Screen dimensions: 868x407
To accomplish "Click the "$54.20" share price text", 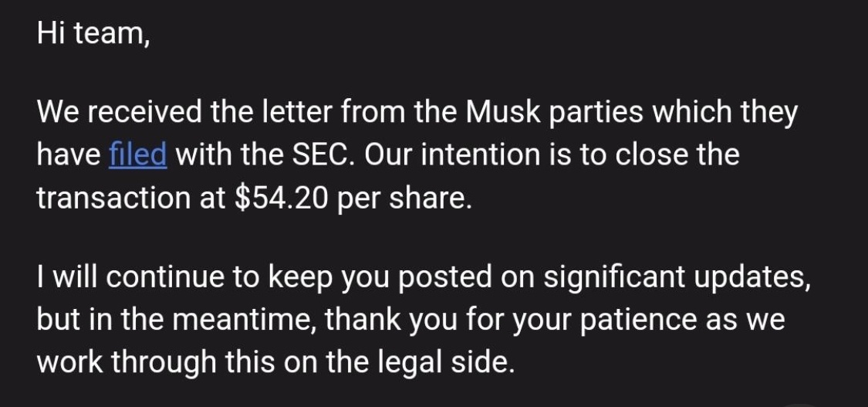I will [282, 198].
